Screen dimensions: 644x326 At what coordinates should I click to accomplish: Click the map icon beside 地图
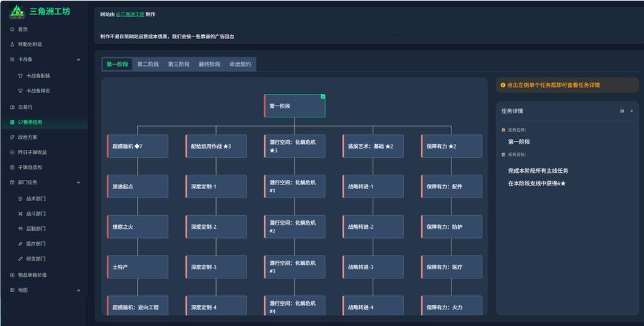[12, 290]
